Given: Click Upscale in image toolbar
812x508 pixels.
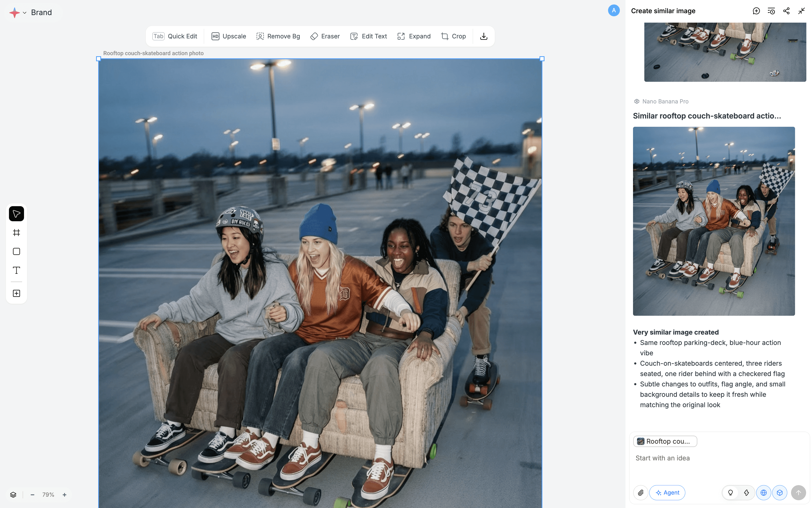Looking at the screenshot, I should coord(229,36).
